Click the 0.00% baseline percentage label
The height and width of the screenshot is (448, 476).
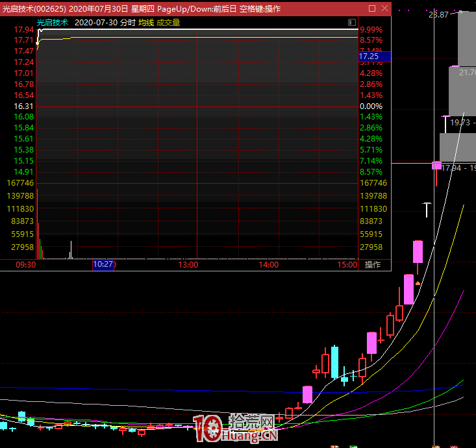pos(371,106)
